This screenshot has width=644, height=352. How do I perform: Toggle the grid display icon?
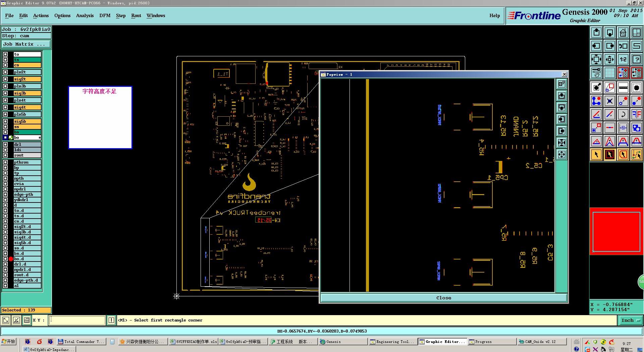point(610,73)
